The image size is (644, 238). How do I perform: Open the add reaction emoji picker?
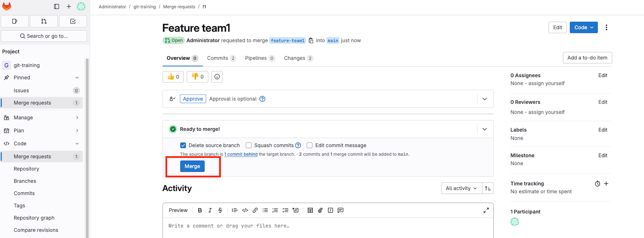pos(217,77)
